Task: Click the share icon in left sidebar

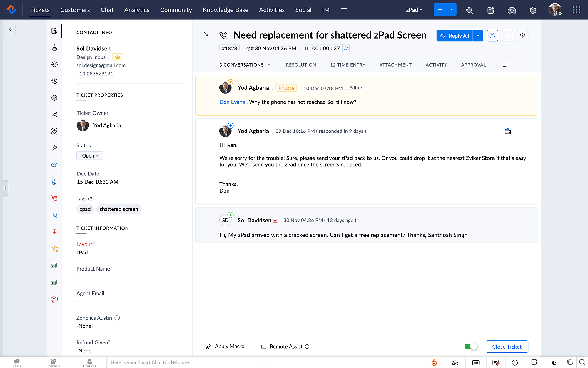Action: pos(54,115)
